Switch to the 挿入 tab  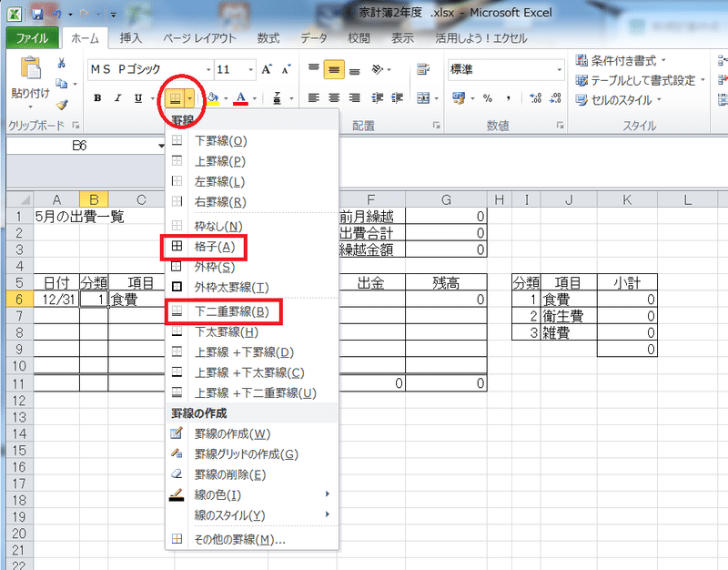pyautogui.click(x=130, y=38)
